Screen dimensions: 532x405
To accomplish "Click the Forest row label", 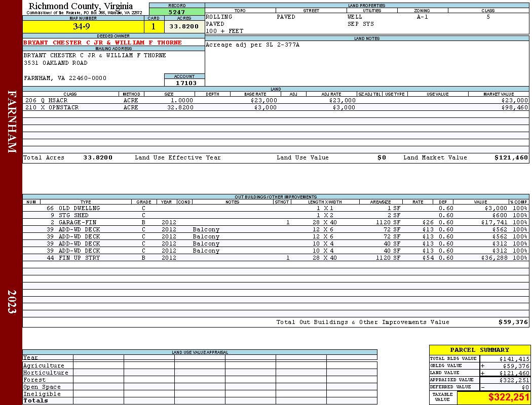I will tap(34, 380).
